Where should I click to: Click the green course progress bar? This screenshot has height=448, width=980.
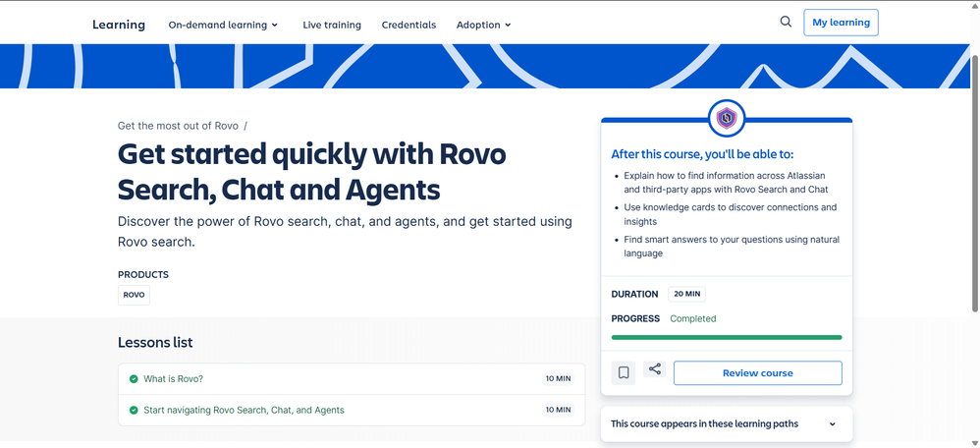pyautogui.click(x=726, y=337)
